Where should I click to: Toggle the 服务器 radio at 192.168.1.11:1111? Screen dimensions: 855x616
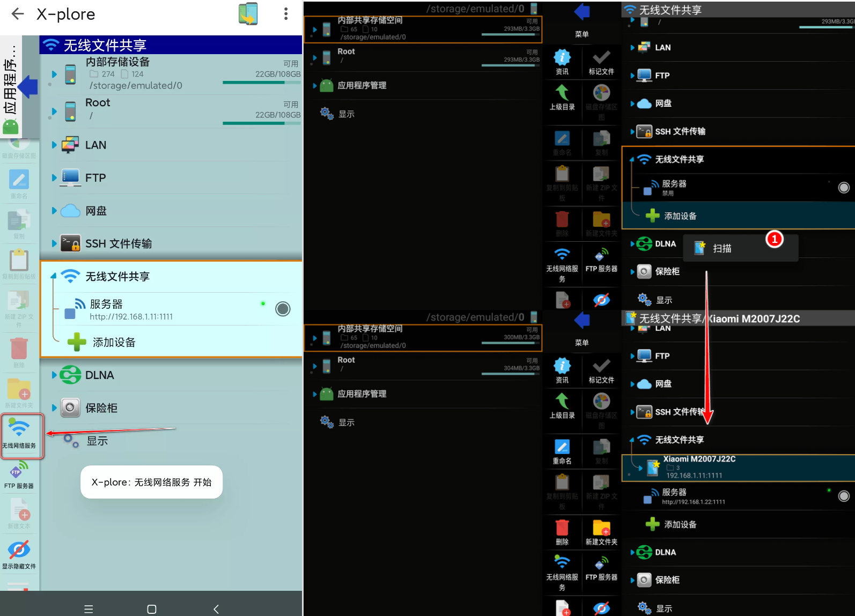[x=283, y=309]
